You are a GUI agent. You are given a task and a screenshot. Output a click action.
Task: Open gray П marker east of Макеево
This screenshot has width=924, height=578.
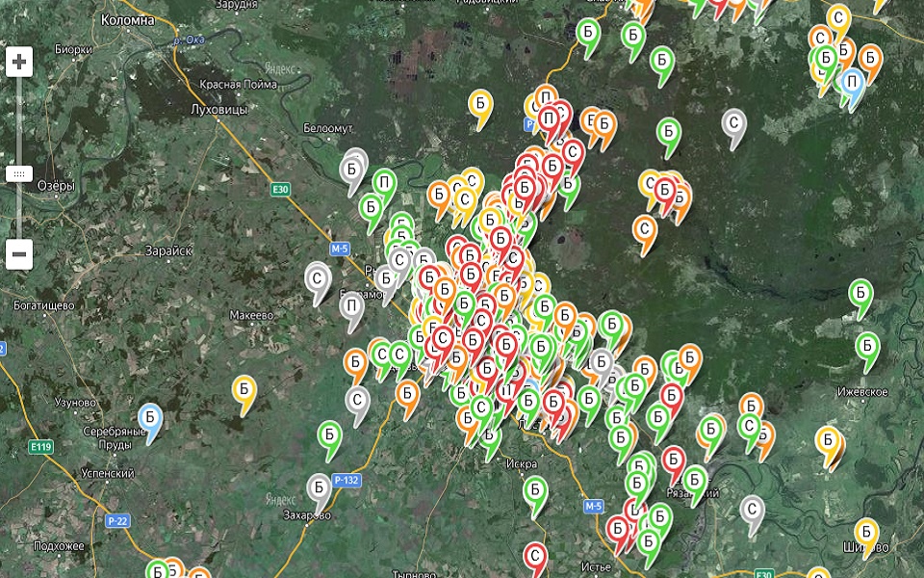point(351,307)
